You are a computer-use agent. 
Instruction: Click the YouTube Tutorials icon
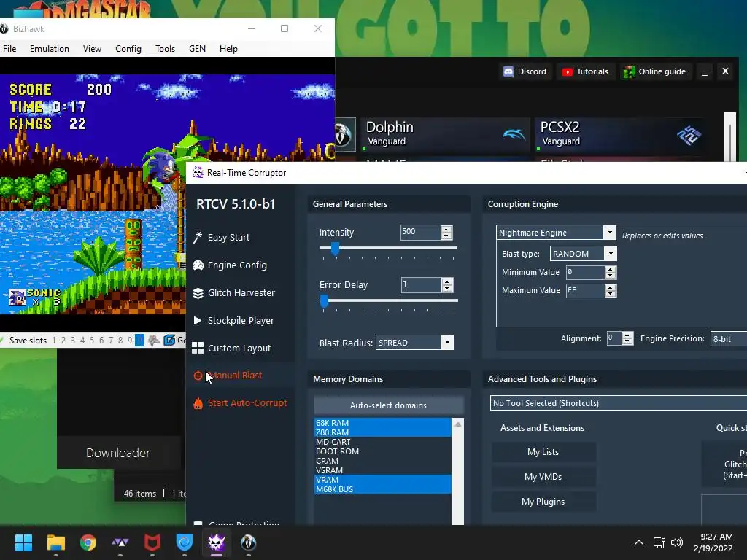567,72
